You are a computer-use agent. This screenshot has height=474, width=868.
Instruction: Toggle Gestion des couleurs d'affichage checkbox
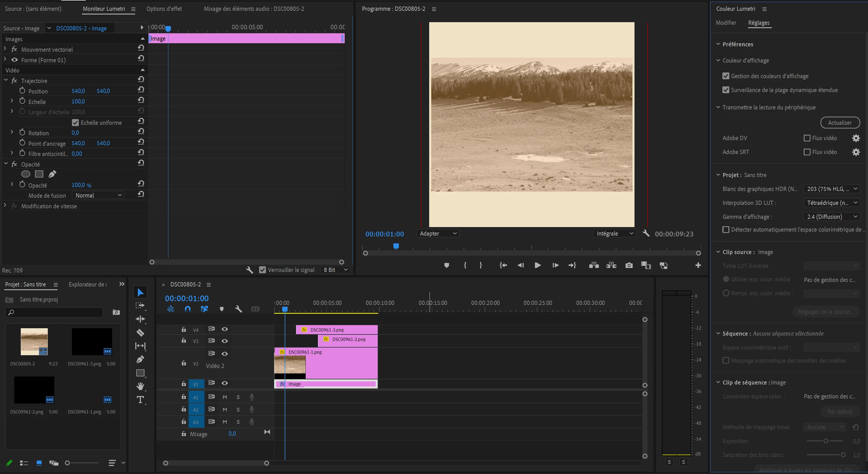tap(726, 76)
